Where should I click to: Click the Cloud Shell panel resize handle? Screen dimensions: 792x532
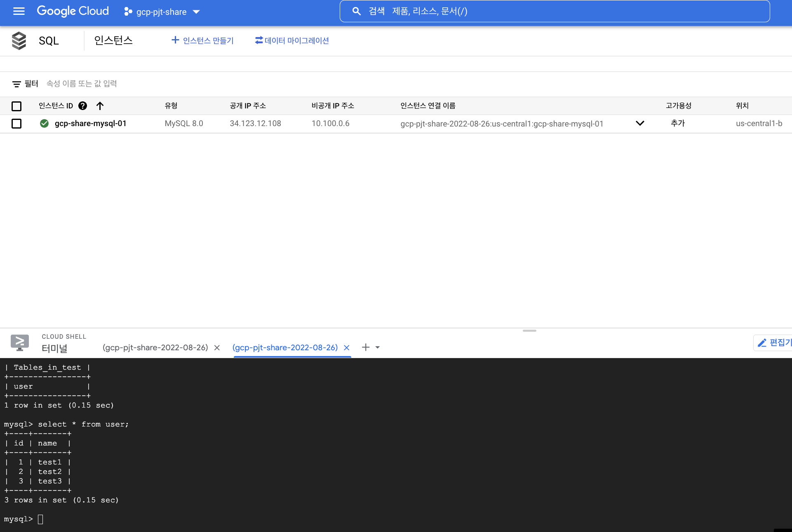coord(529,330)
